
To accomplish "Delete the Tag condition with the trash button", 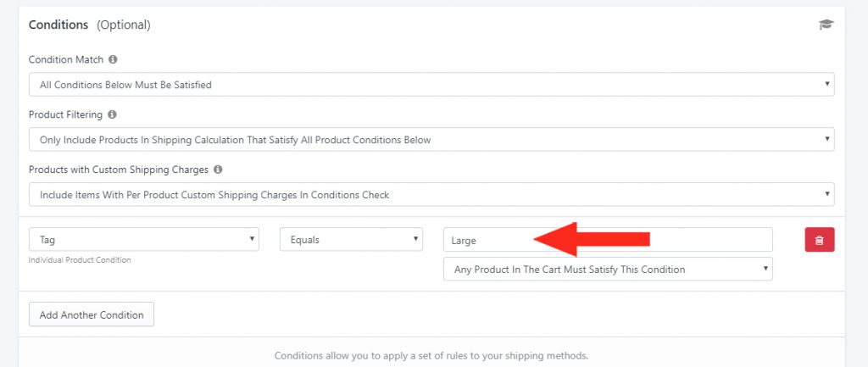I will (x=820, y=240).
